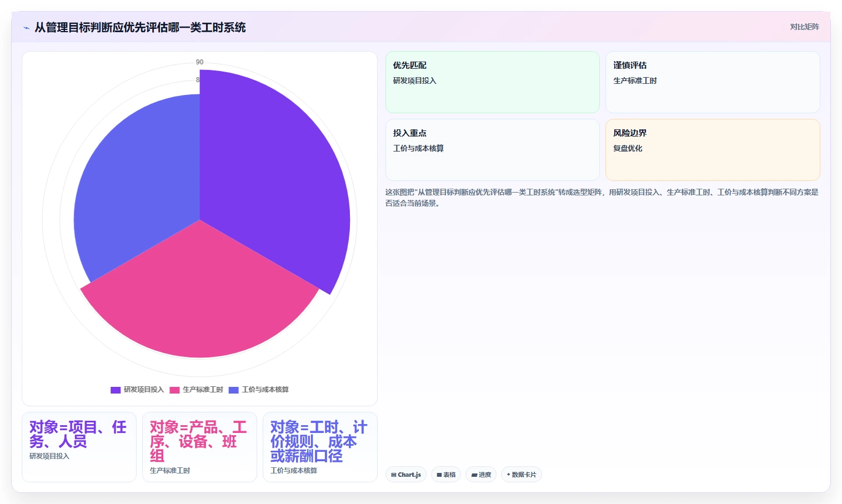Click the axis label 90 on the chart
This screenshot has width=842, height=504.
[x=199, y=62]
